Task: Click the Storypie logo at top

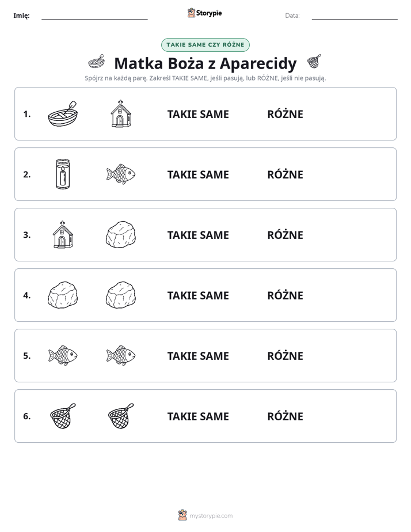Action: coord(205,13)
